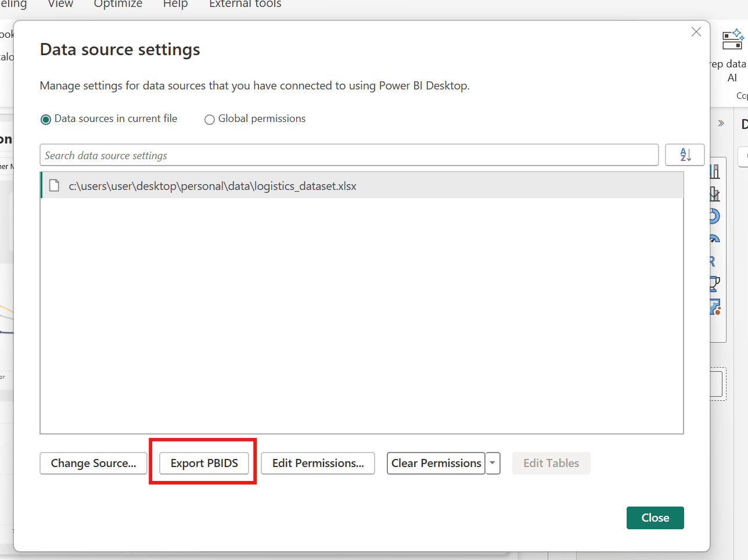
Task: Click the file icon beside logistics_dataset.xlsx
Action: pos(55,186)
